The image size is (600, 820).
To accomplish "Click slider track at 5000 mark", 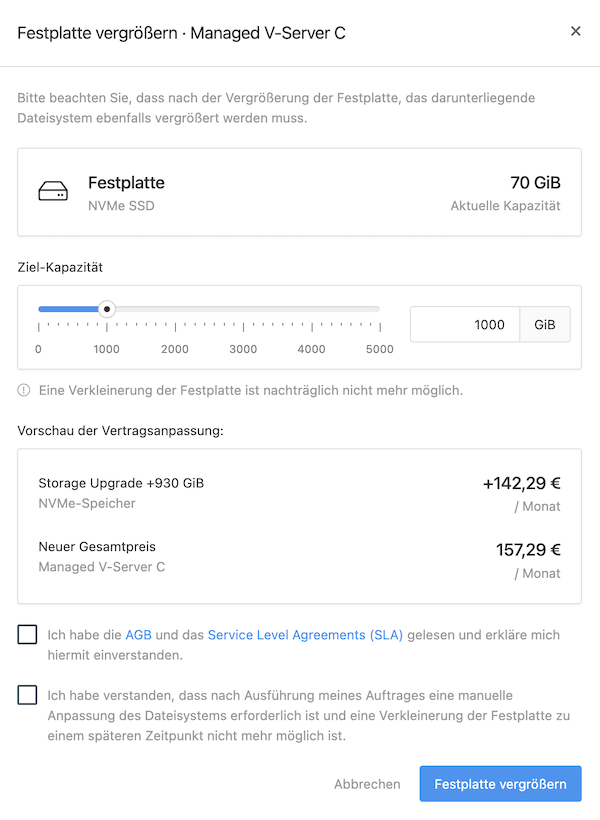I will (x=380, y=309).
